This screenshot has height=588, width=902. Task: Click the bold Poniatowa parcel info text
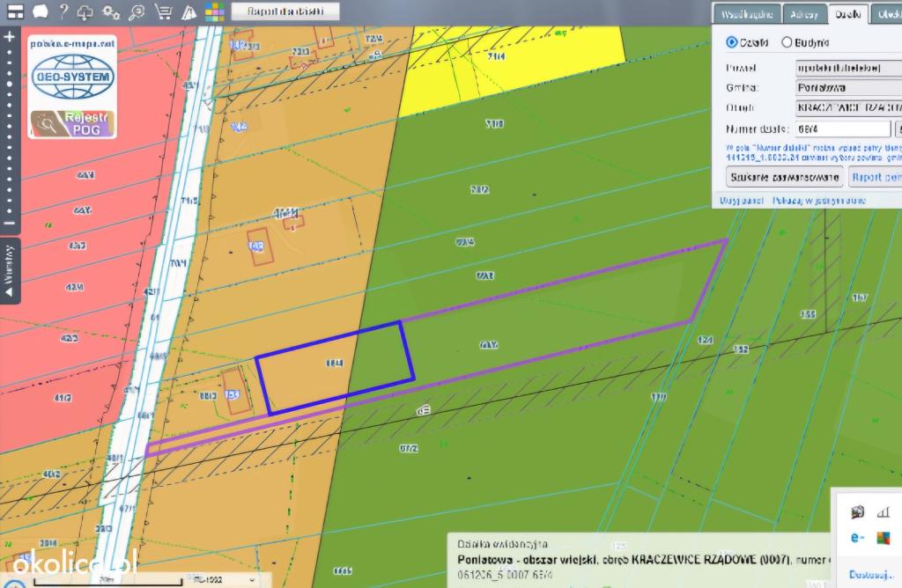pyautogui.click(x=644, y=559)
